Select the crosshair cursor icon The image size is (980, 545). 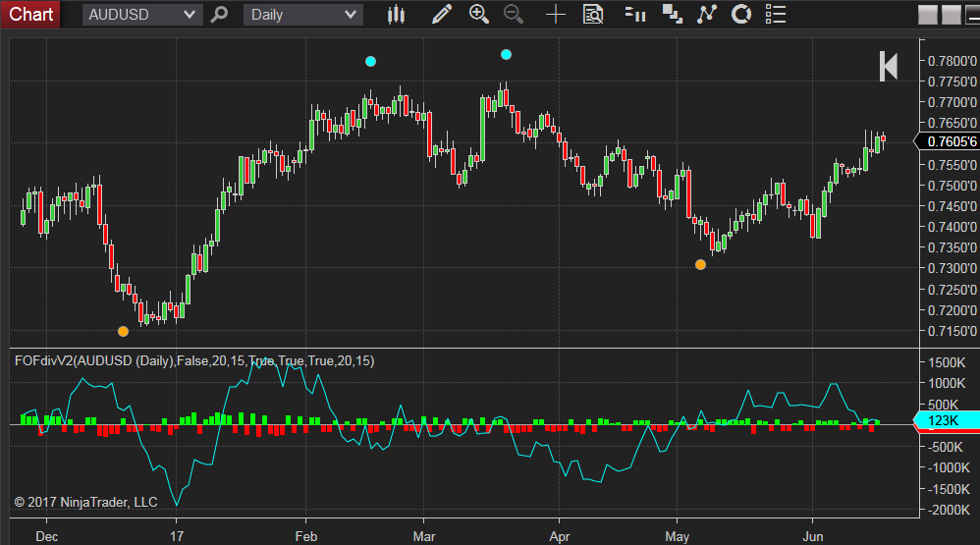(x=555, y=15)
